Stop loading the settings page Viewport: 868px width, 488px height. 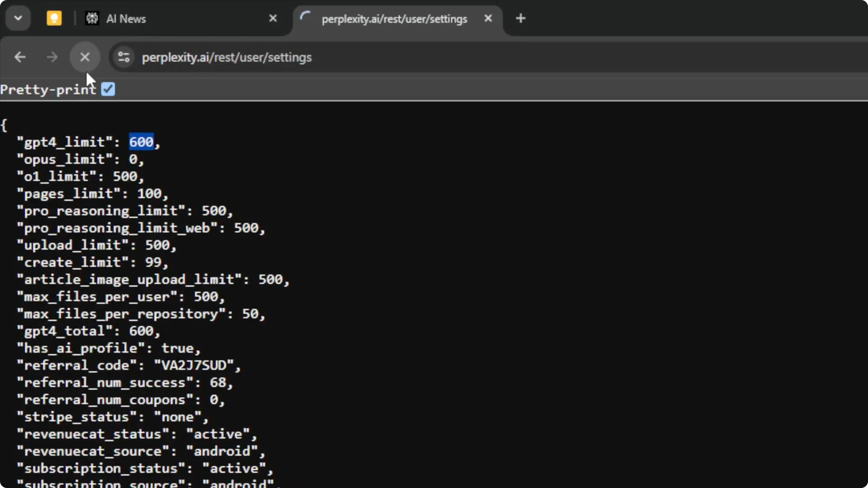click(x=85, y=57)
